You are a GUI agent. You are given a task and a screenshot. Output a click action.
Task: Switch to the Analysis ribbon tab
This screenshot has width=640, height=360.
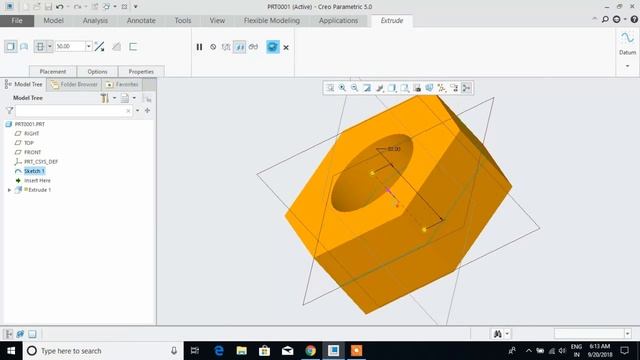click(95, 20)
